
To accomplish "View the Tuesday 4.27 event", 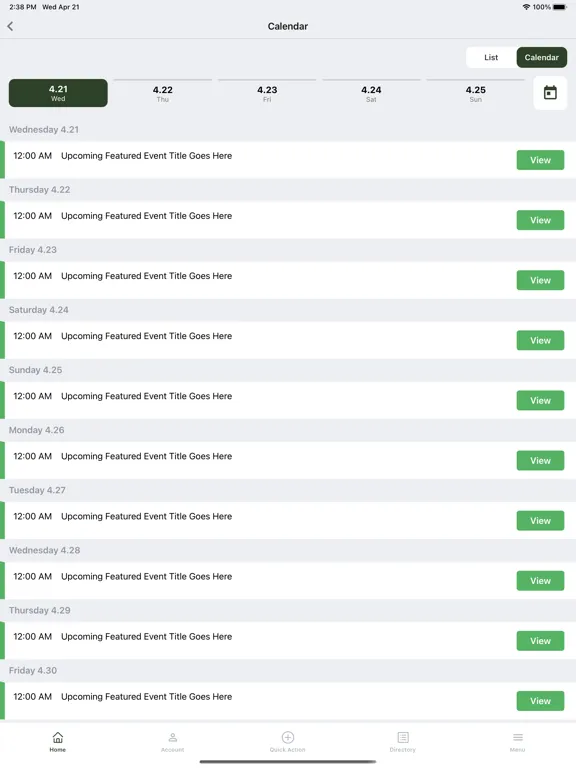I will (540, 521).
